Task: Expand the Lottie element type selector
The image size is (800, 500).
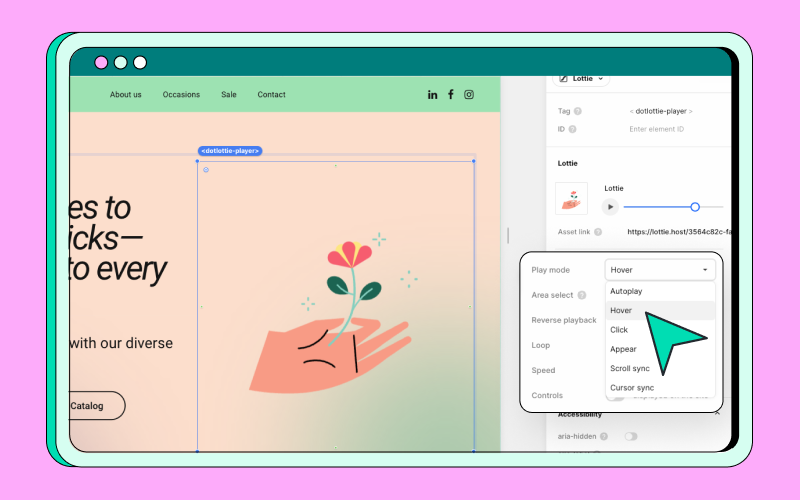Action: click(582, 79)
